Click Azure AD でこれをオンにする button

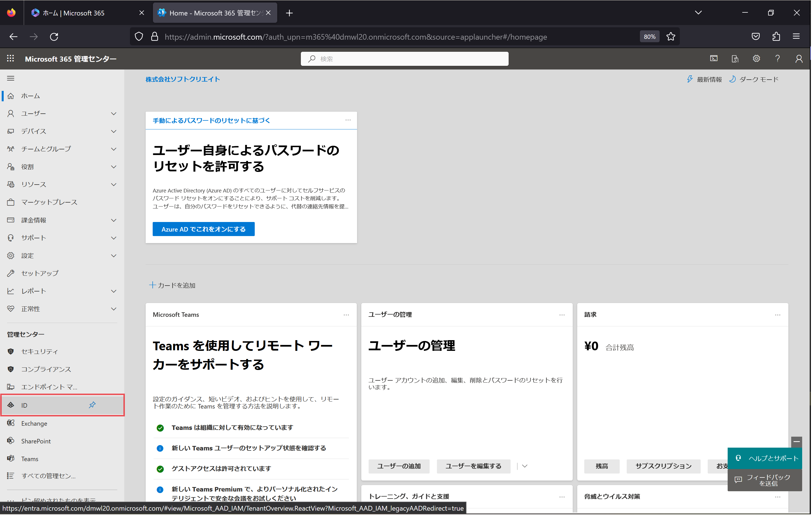204,230
